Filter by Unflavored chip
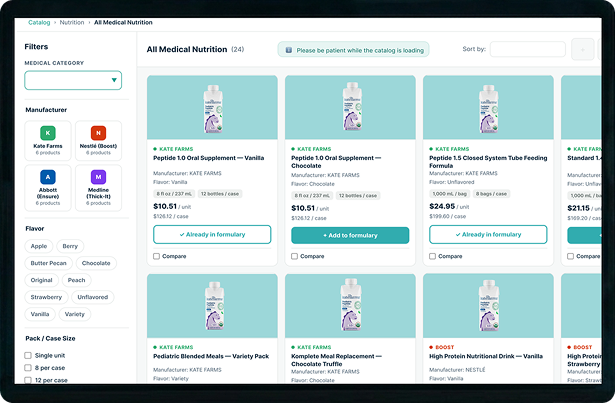Viewport: 615px width, 403px height. [x=93, y=297]
